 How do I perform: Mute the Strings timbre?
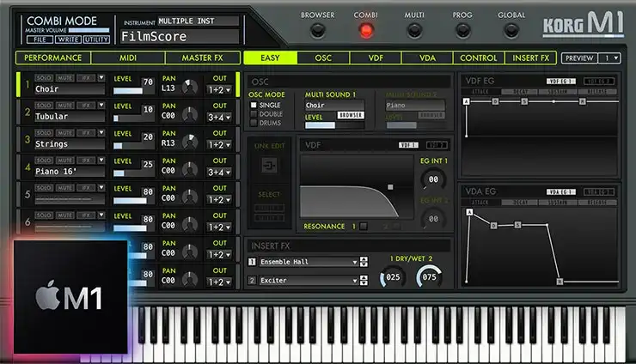pyautogui.click(x=65, y=133)
